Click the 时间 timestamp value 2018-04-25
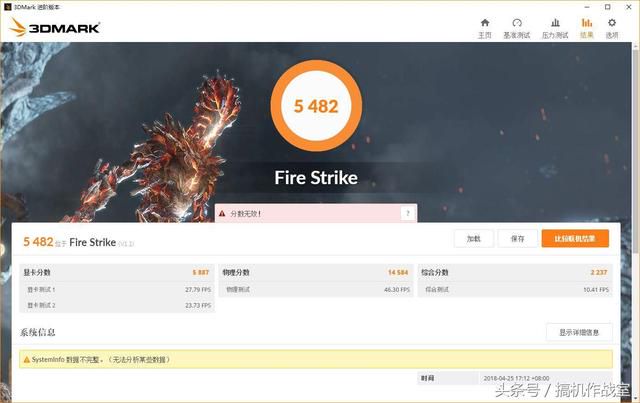This screenshot has width=640, height=403. (517, 379)
